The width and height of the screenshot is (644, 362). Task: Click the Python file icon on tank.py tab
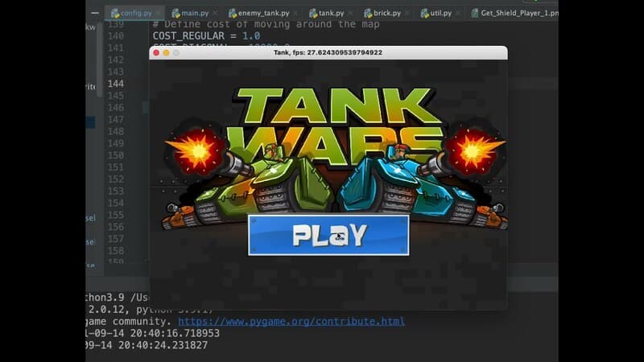pyautogui.click(x=313, y=14)
